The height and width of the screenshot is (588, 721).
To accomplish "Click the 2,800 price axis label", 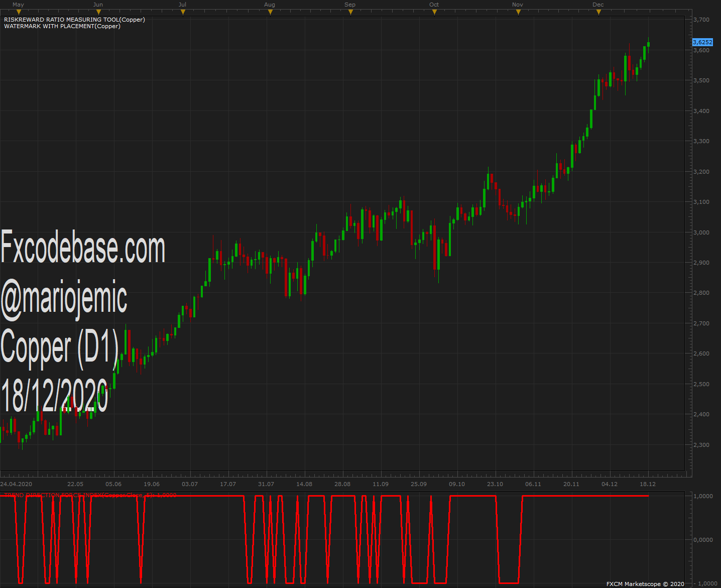I will [x=701, y=293].
